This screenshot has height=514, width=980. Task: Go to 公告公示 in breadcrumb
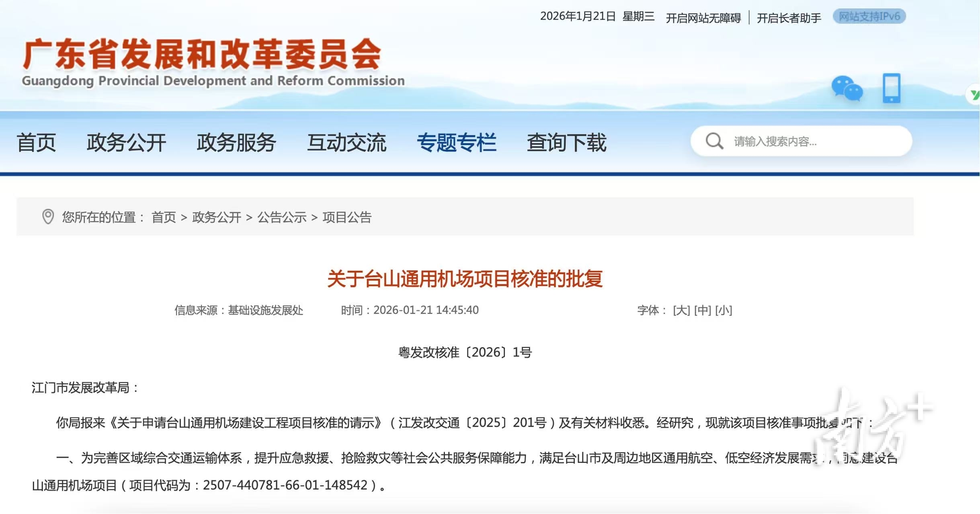[282, 217]
